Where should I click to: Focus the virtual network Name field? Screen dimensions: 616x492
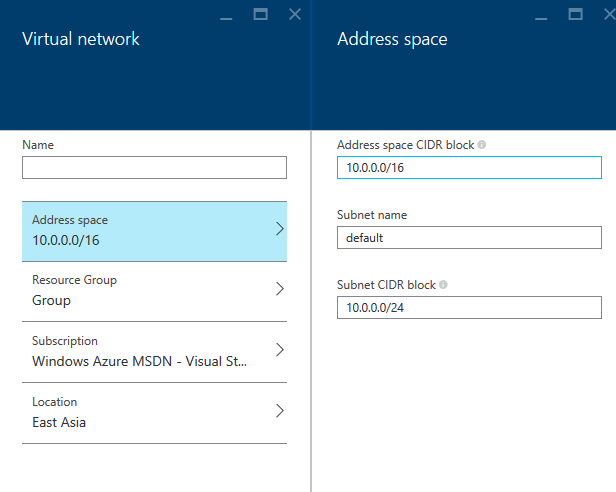tap(154, 167)
